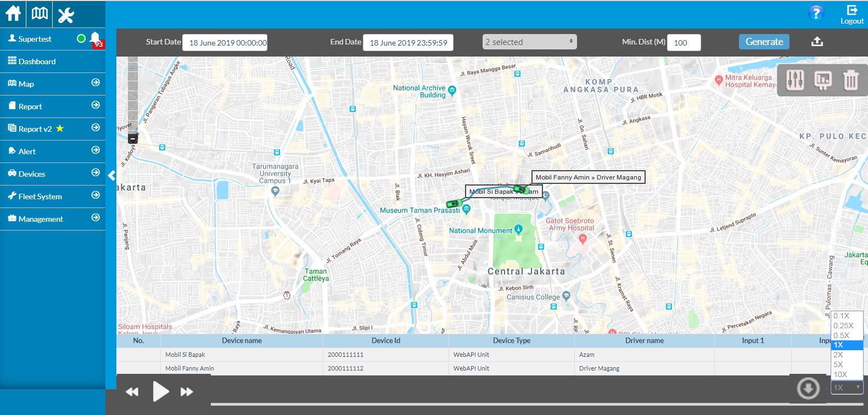The width and height of the screenshot is (868, 415).
Task: Click Logout link
Action: click(852, 15)
